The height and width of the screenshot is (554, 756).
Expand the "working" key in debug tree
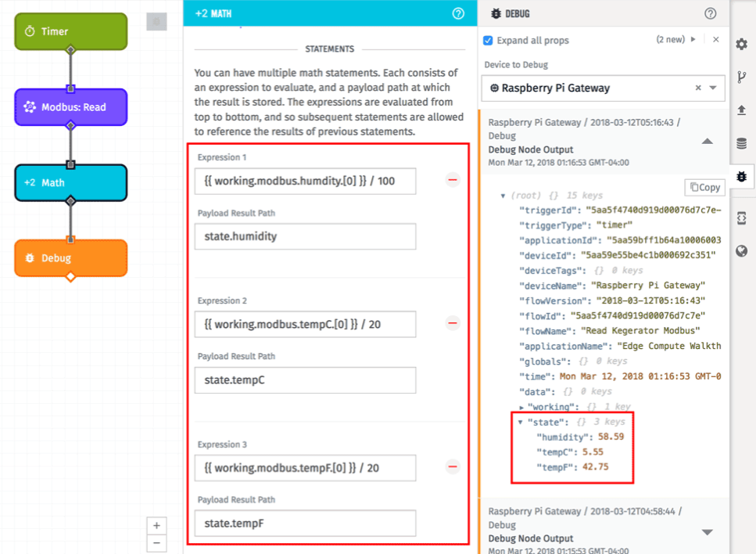click(x=521, y=408)
